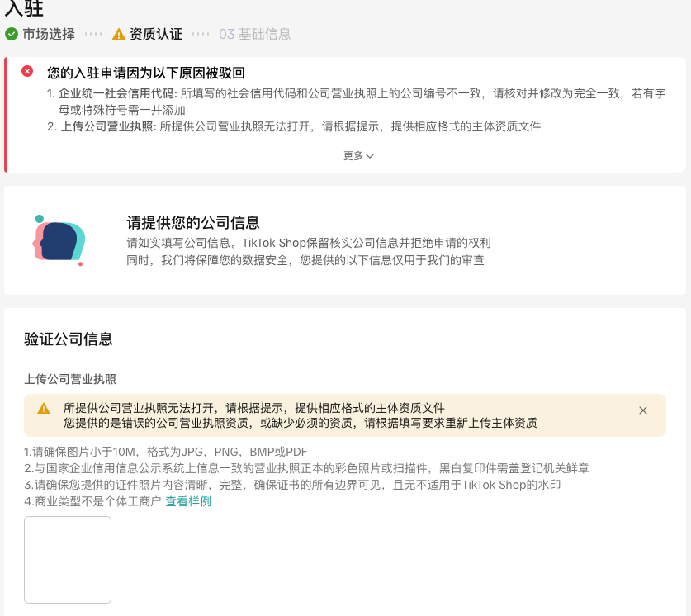Click the red error icon in rejection banner
This screenshot has height=616, width=691.
click(x=27, y=72)
